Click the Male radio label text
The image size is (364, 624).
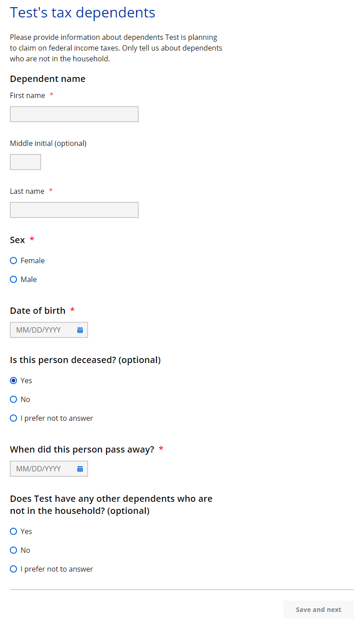[29, 279]
